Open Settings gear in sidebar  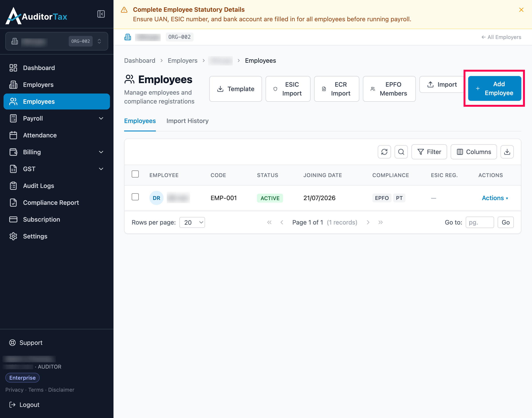point(13,236)
